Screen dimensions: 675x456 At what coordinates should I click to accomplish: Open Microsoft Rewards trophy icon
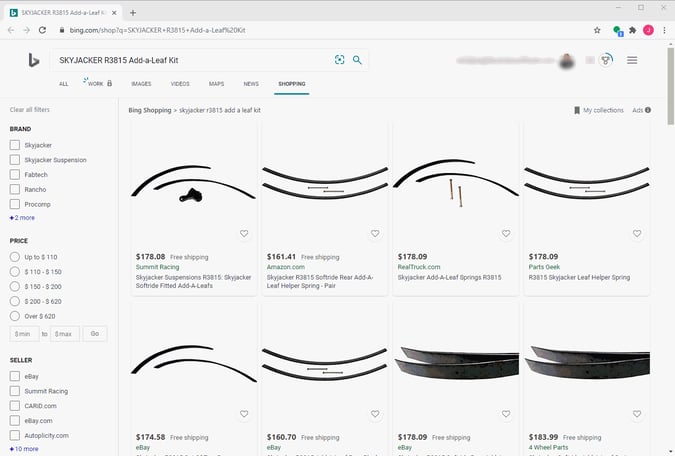tap(606, 60)
